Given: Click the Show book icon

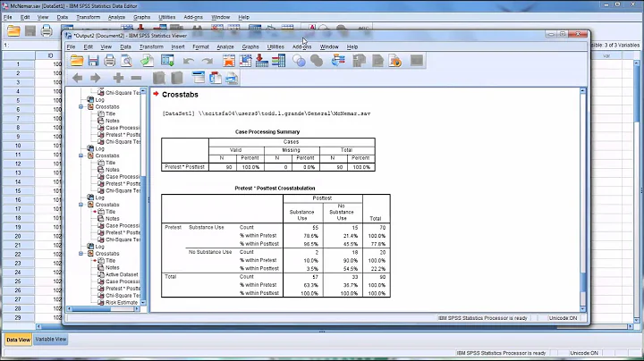Looking at the screenshot, I should point(159,78).
